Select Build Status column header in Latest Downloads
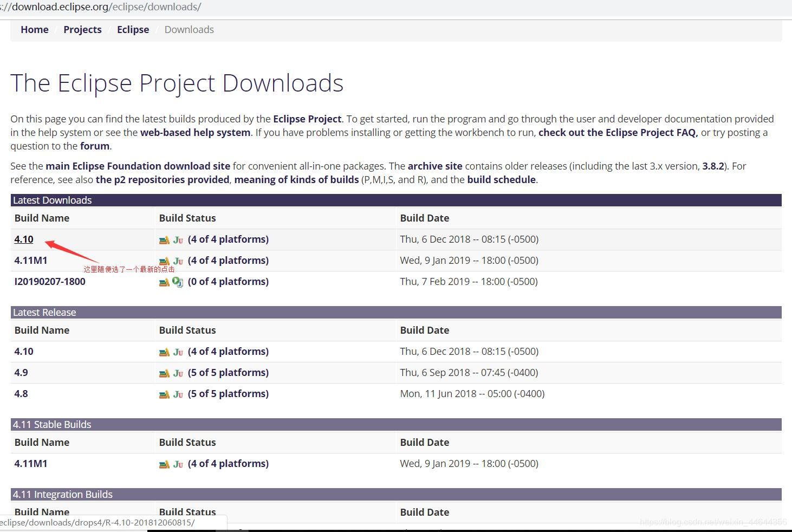 [187, 218]
